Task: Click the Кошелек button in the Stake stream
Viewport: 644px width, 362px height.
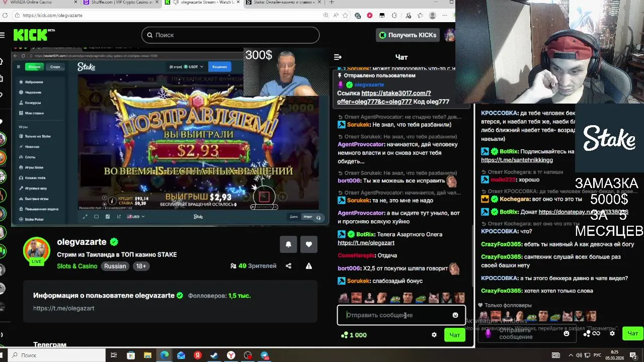Action: 219,66
